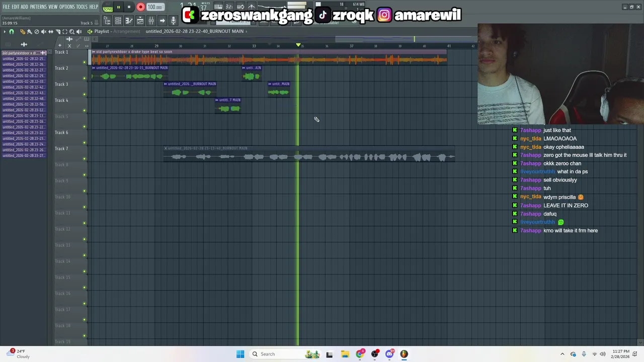Viewport: 644px width, 362px height.
Task: Open clip menu of Track 4 clip
Action: coord(217,100)
